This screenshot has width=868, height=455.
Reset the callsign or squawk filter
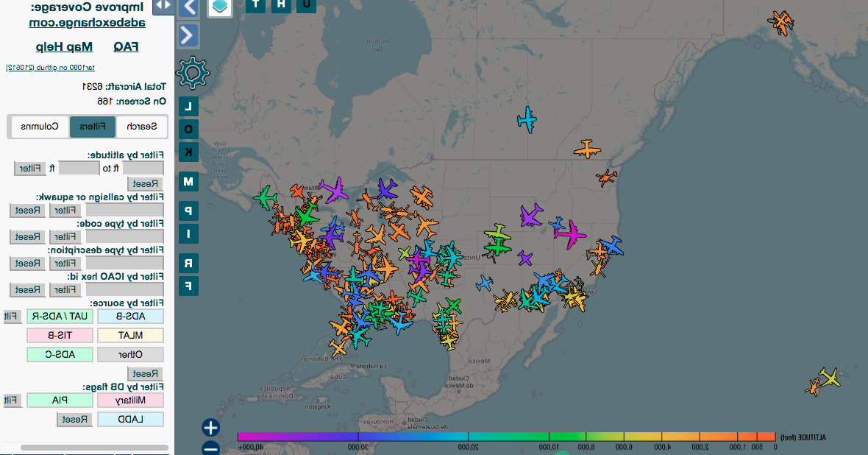click(x=28, y=211)
